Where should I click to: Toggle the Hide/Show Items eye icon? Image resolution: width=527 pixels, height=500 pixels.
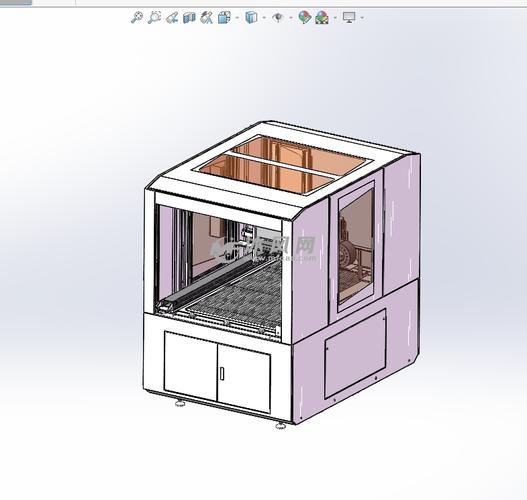click(x=278, y=17)
